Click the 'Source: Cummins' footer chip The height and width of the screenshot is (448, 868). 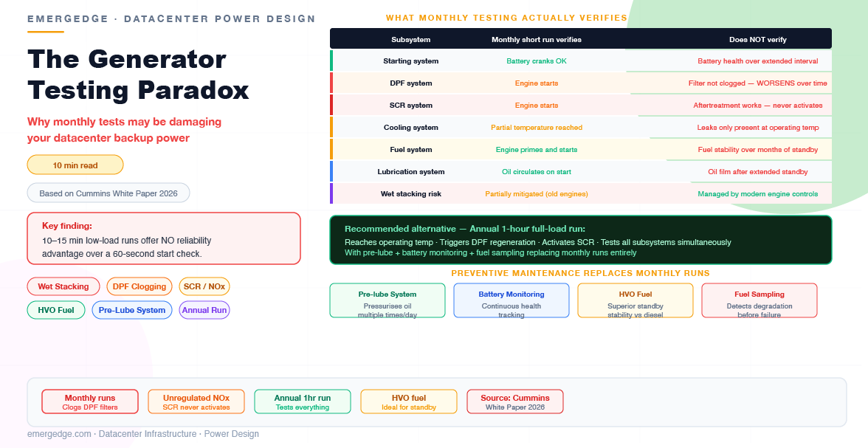pos(515,402)
